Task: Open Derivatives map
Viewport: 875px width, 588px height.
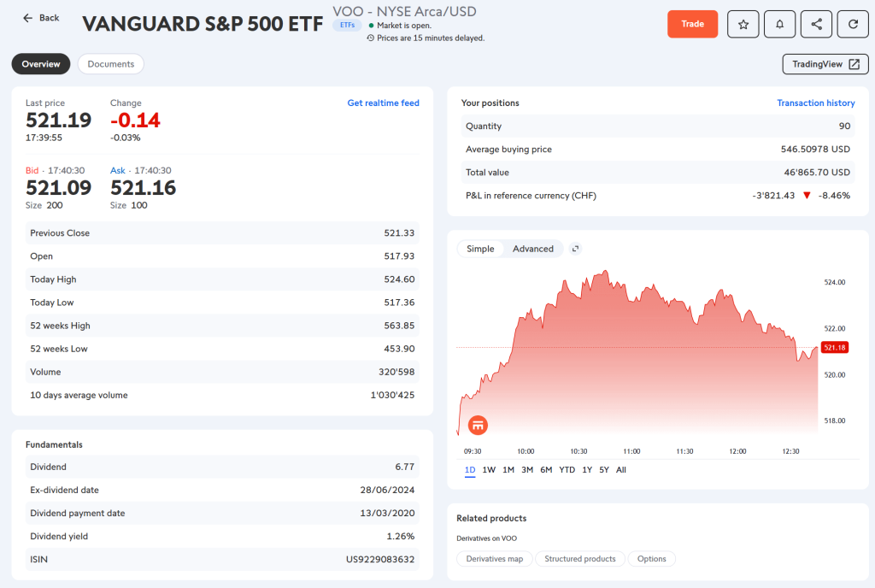Action: tap(495, 558)
